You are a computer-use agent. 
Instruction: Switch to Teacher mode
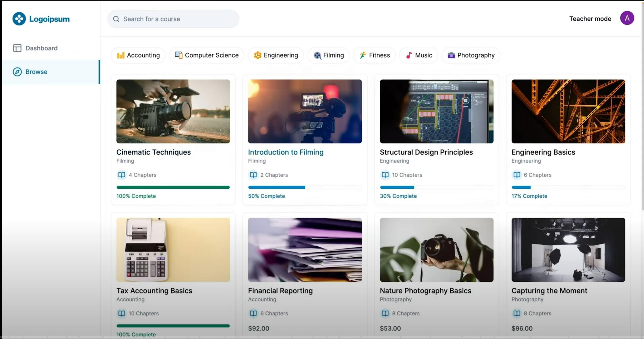pyautogui.click(x=590, y=19)
